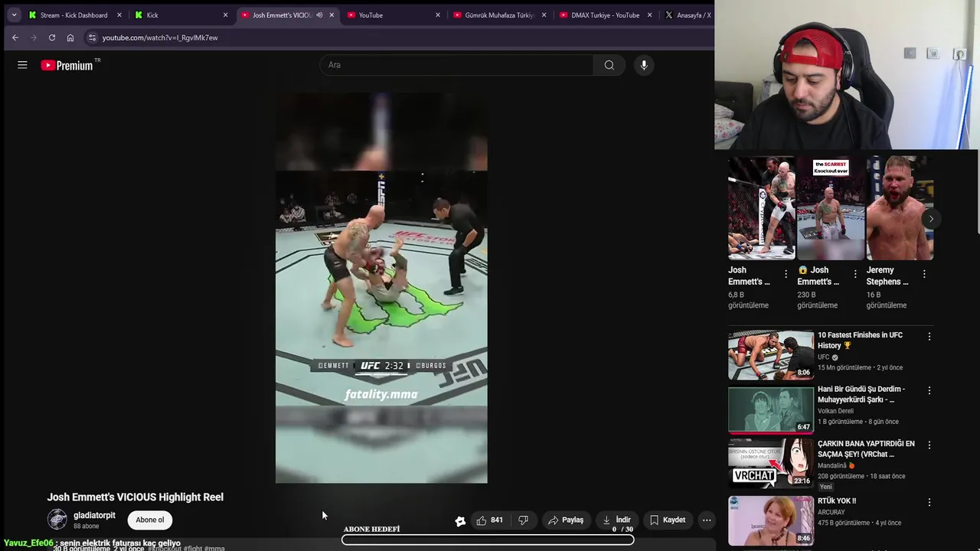
Task: Open options for second Josh Emmett's short
Action: 855,273
